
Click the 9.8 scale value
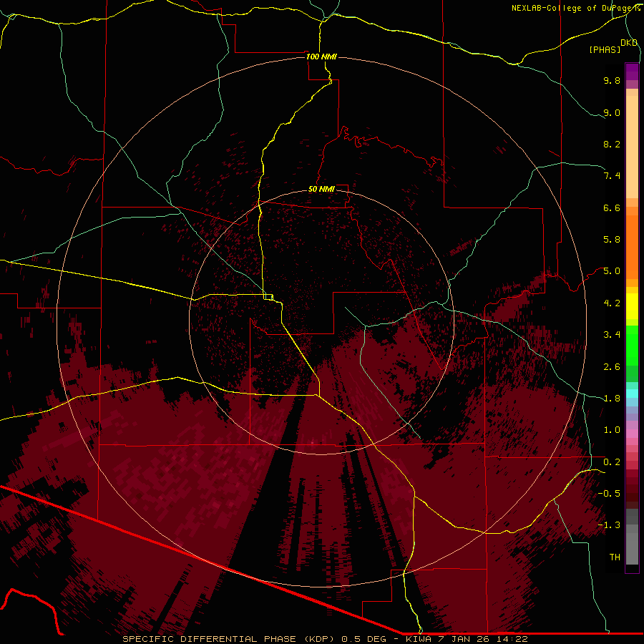point(612,81)
